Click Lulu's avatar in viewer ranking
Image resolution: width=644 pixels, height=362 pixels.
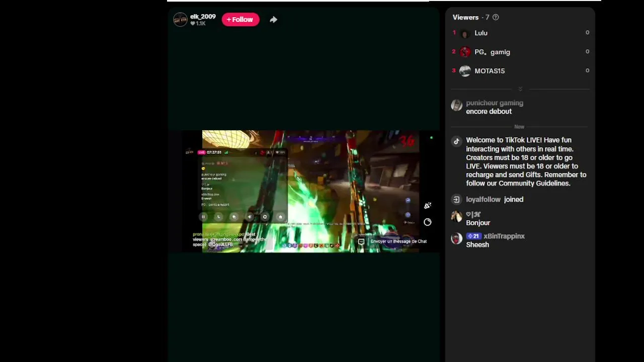(465, 33)
